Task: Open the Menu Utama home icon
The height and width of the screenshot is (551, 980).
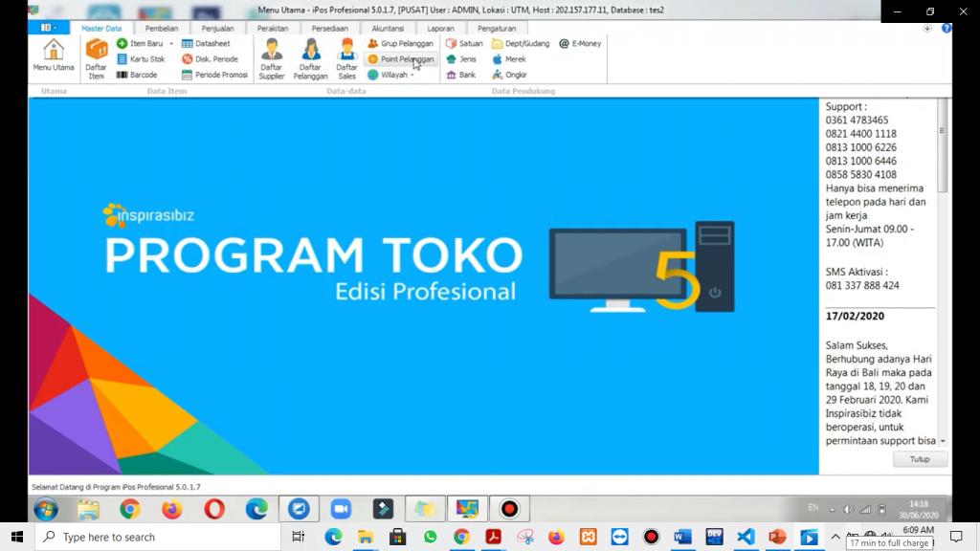Action: (x=54, y=55)
